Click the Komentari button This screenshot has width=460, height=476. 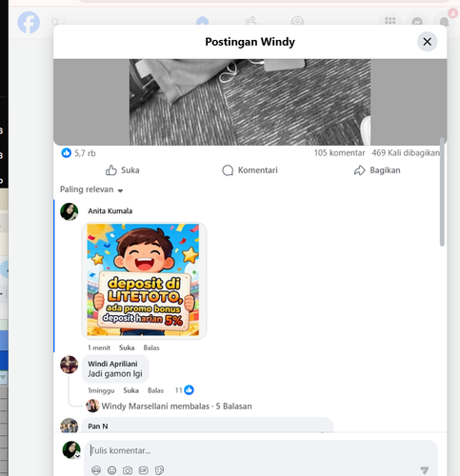coord(250,170)
